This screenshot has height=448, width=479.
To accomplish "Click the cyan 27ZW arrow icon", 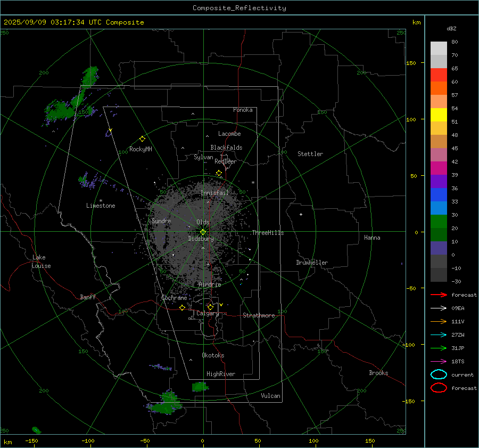I will coord(439,335).
